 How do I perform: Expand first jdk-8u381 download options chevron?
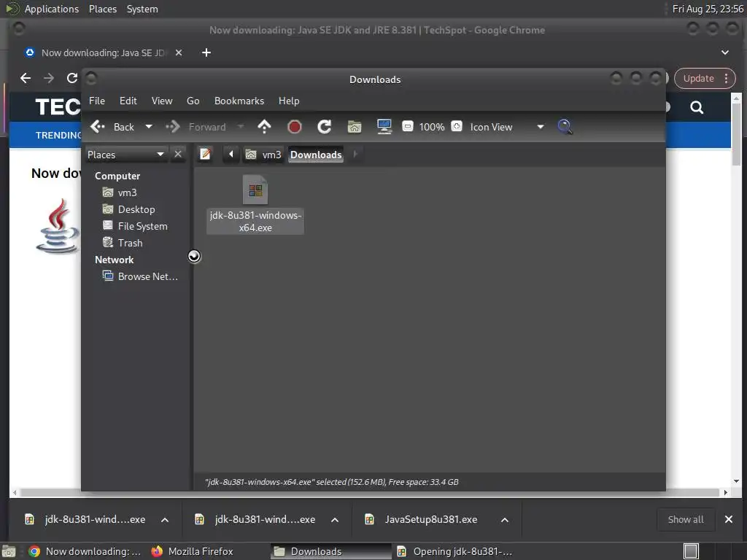click(x=165, y=520)
